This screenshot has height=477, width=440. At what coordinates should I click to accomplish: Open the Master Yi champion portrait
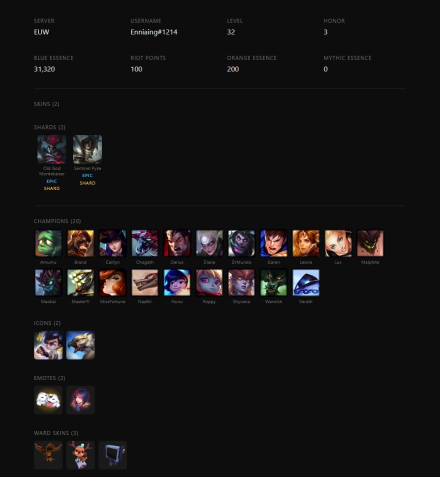80,283
